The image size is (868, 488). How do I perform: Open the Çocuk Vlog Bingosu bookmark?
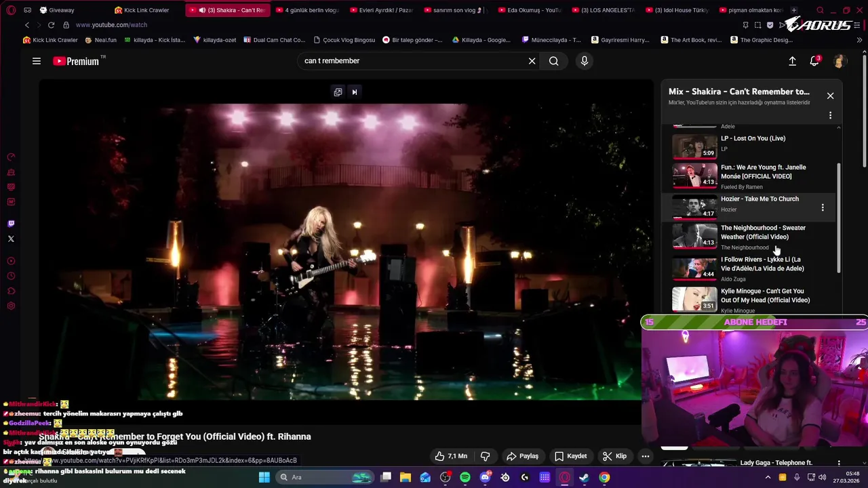(x=344, y=40)
